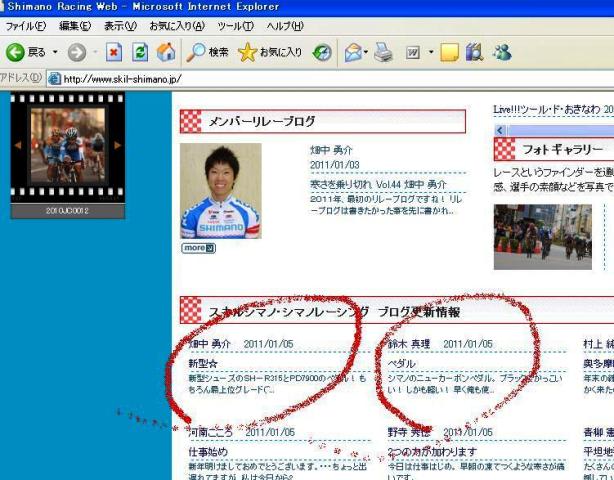Open blog title 寒さを乗り切れ Vol.44
The image size is (614, 480).
click(x=378, y=184)
